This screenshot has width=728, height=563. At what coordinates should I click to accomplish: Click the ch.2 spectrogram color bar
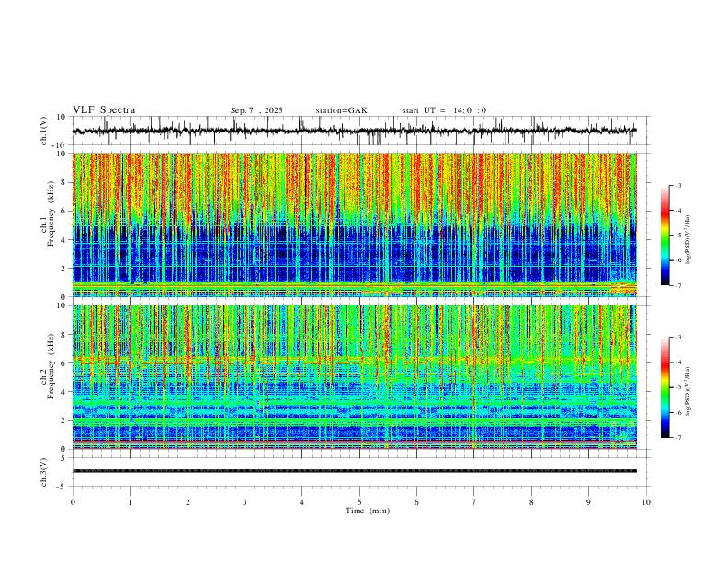pyautogui.click(x=665, y=387)
